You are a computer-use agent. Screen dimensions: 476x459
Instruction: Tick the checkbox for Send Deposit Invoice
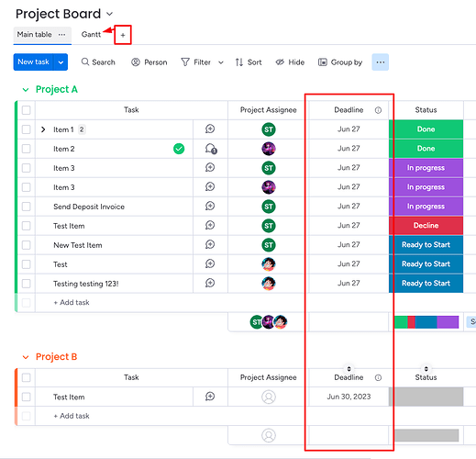coord(27,207)
